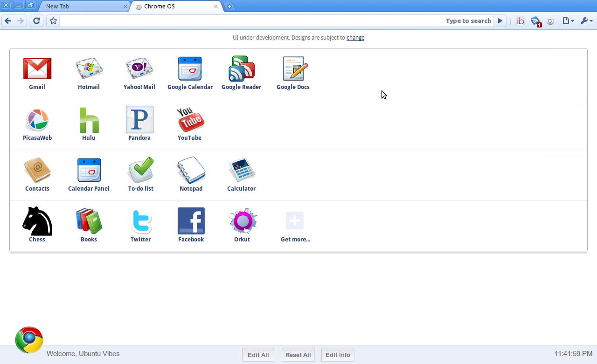The image size is (597, 364).
Task: Close the New Tab tab
Action: click(125, 7)
